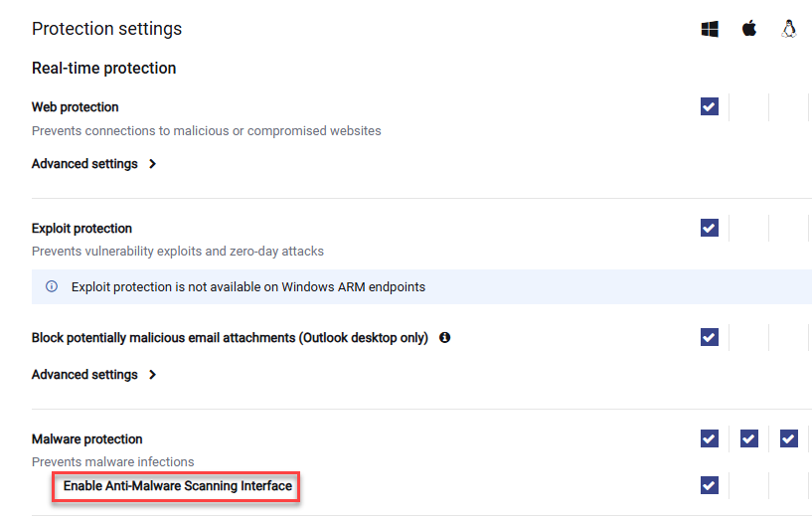Disable Anti-Malware Scanning Interface checkbox
This screenshot has height=521, width=812.
pos(710,485)
